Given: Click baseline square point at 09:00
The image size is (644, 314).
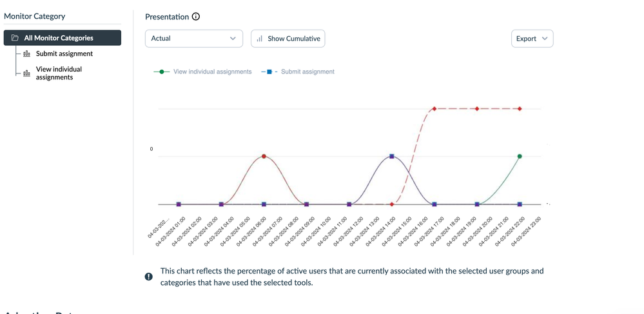Looking at the screenshot, I should point(306,204).
